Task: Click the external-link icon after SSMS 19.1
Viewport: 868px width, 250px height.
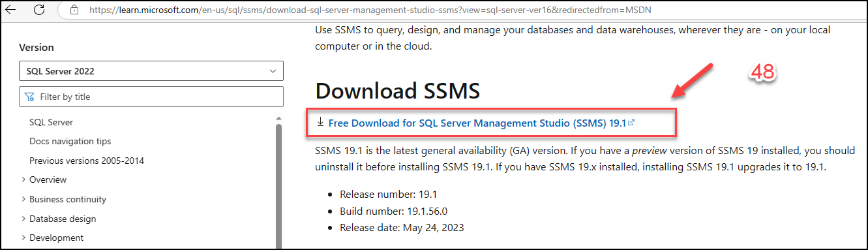Action: tap(631, 122)
